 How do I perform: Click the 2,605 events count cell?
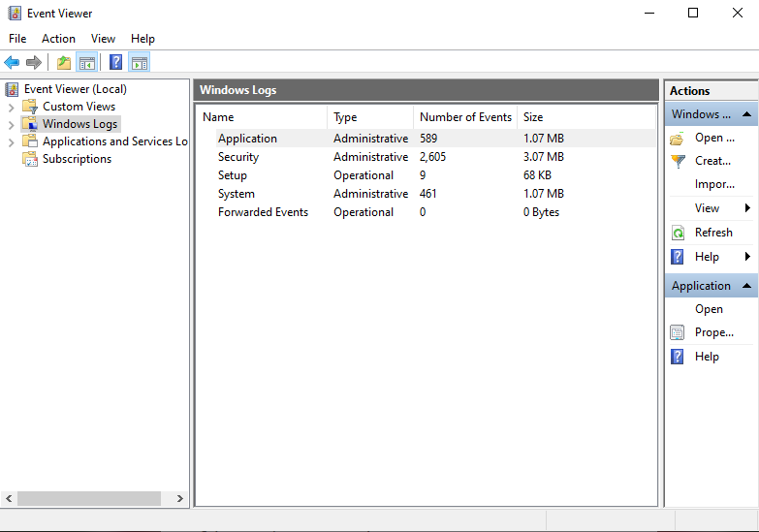coord(432,157)
